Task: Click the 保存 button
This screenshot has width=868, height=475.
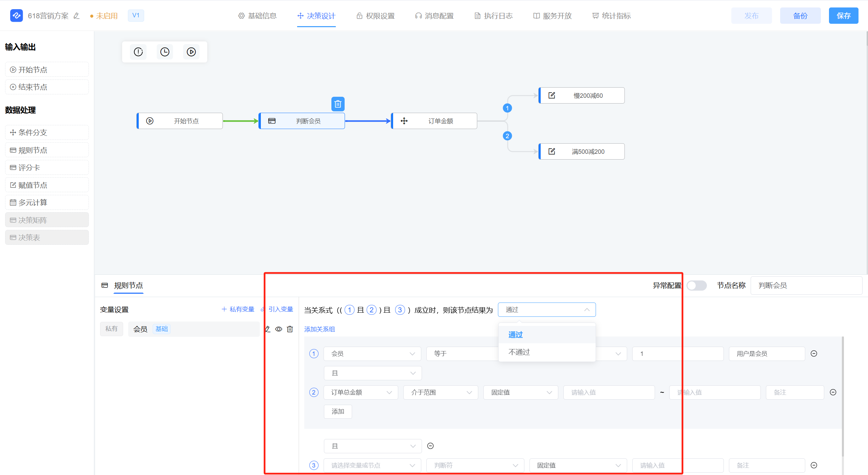Action: pos(843,16)
